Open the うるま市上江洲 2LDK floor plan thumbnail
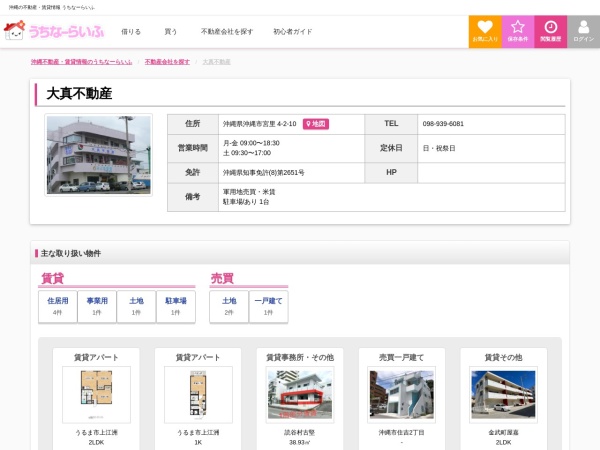Image resolution: width=600 pixels, height=450 pixels. (96, 395)
